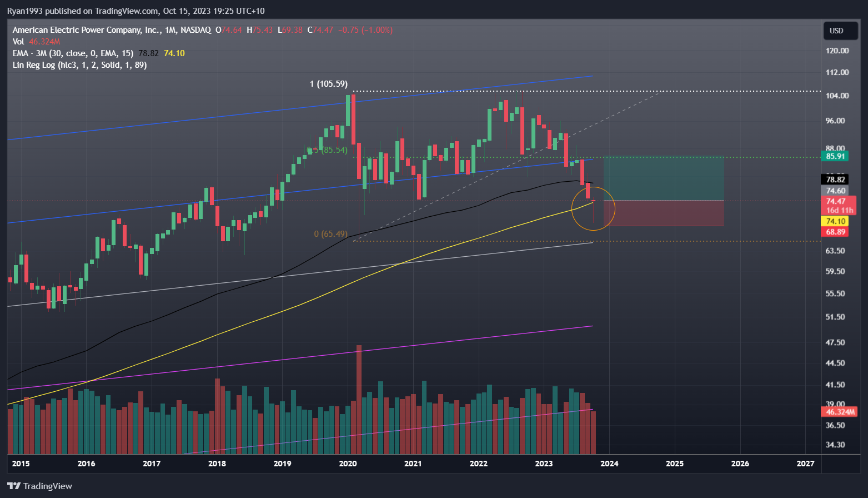Click the red 68.89 price tag
The image size is (868, 498).
click(836, 232)
